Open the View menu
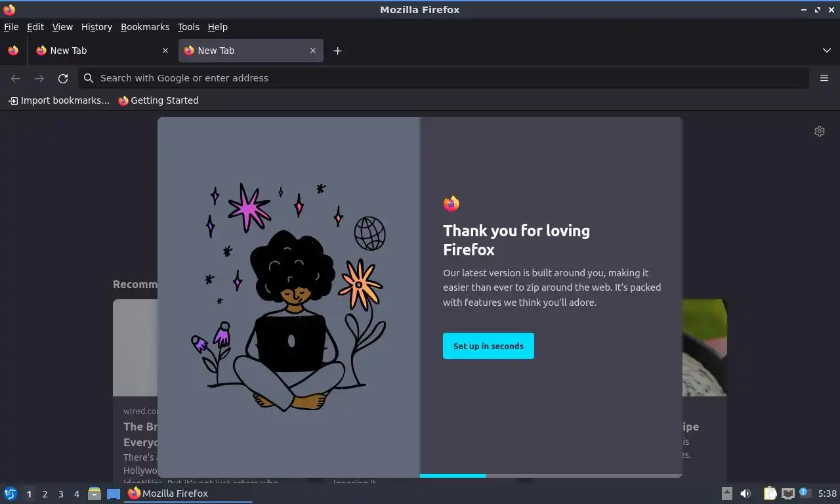 click(62, 27)
